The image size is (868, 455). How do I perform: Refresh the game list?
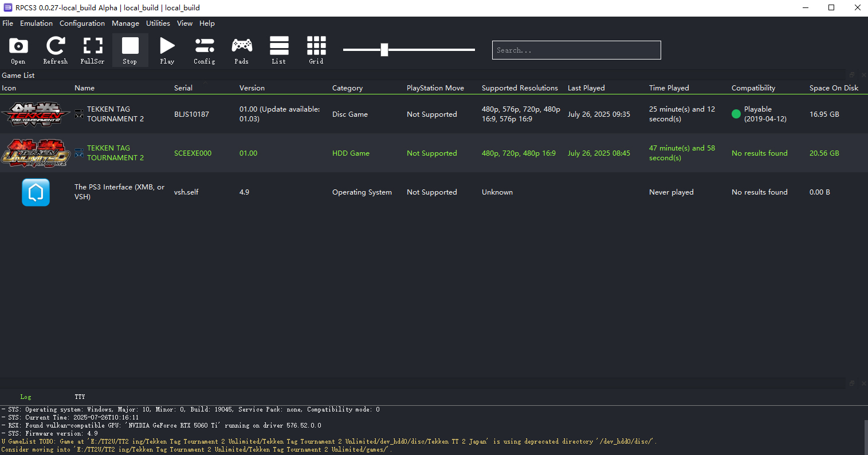(56, 50)
